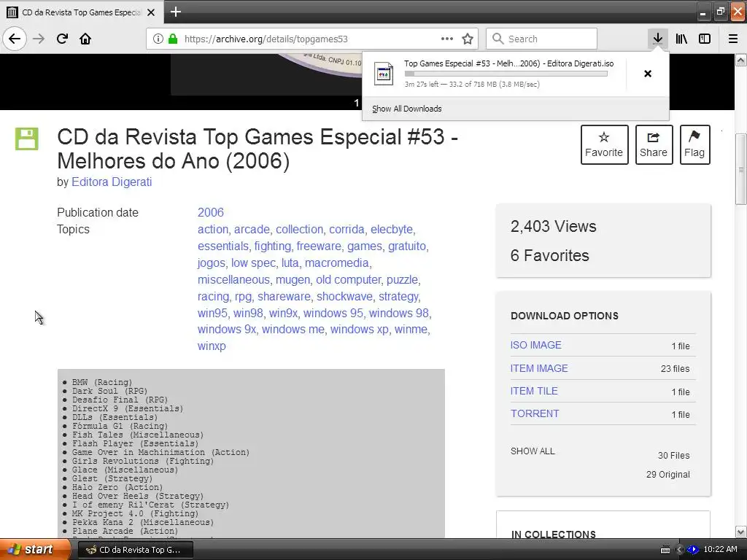Click 'BMW (Racing)' list entry
Viewport: 747px width, 560px height.
pyautogui.click(x=102, y=382)
